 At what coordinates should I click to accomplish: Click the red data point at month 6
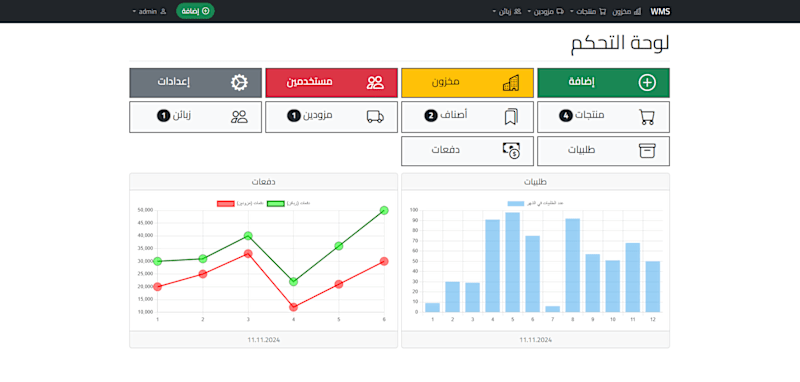(x=384, y=261)
